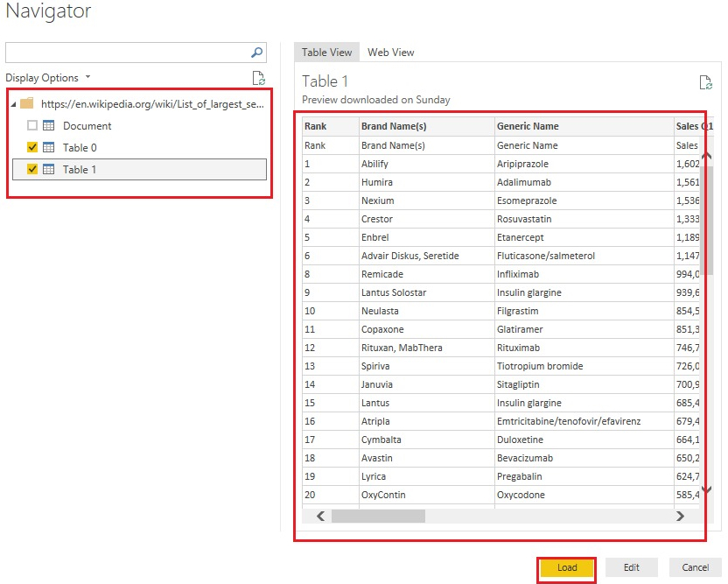Select Table 0 tree item label

coord(80,148)
